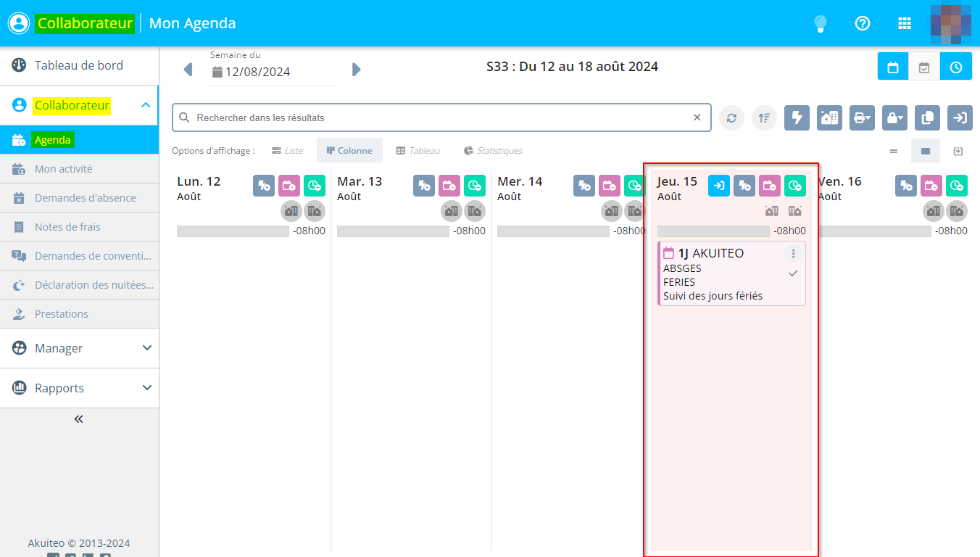Open the help question mark icon

point(862,23)
